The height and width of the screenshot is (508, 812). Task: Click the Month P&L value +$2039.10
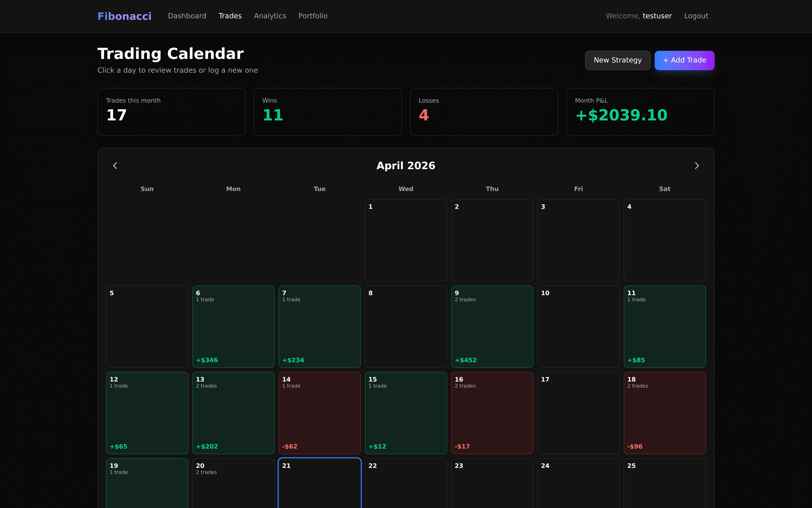click(x=621, y=115)
